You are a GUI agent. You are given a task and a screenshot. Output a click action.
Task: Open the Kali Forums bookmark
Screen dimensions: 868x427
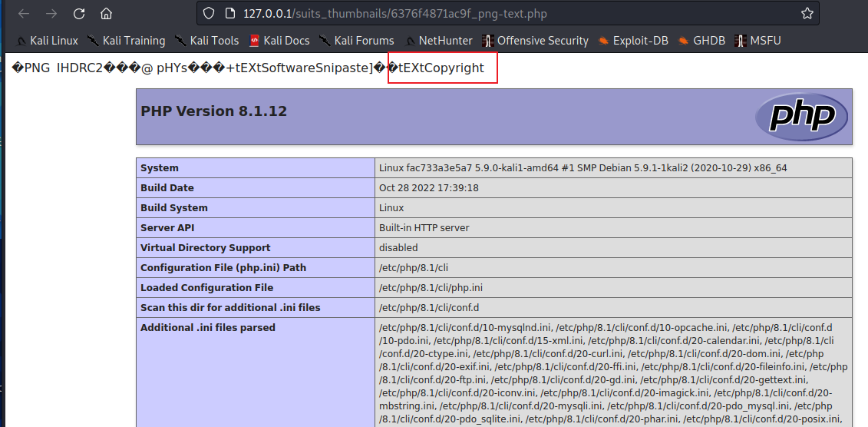[x=357, y=41]
